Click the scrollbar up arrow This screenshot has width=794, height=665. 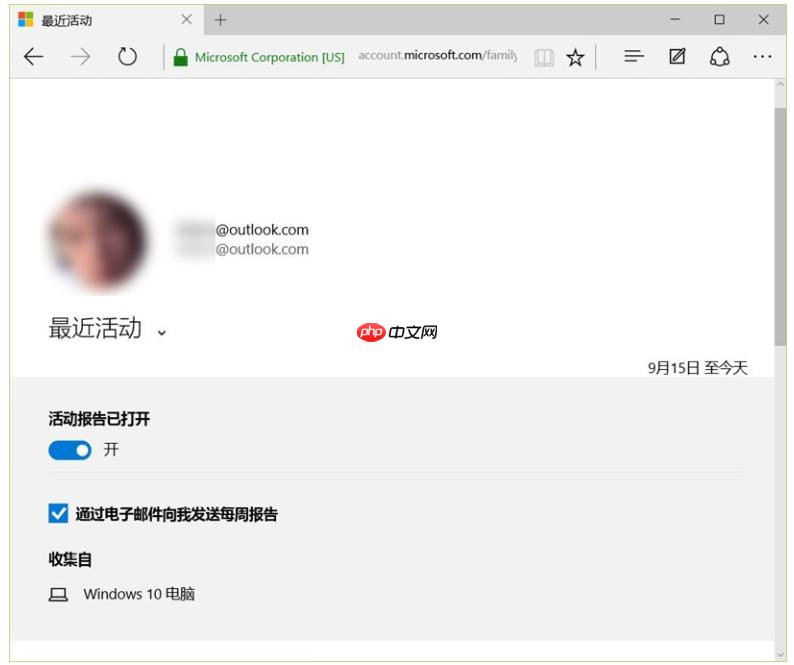pos(780,86)
